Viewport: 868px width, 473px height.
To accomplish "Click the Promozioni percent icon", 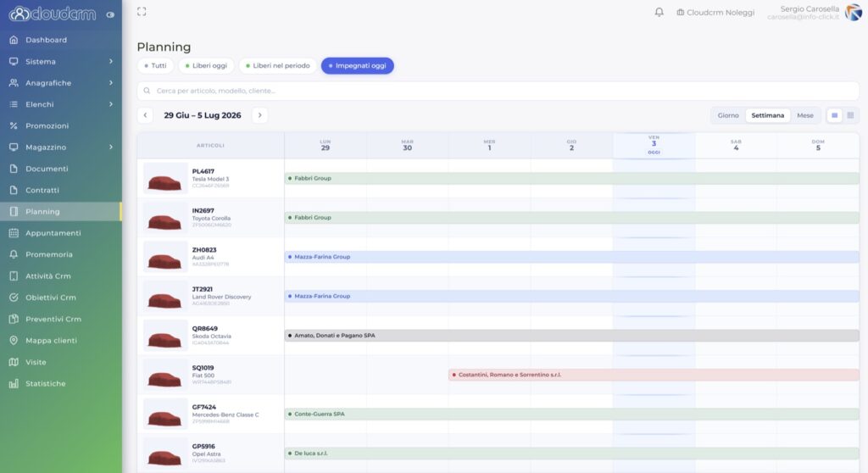I will pos(14,125).
